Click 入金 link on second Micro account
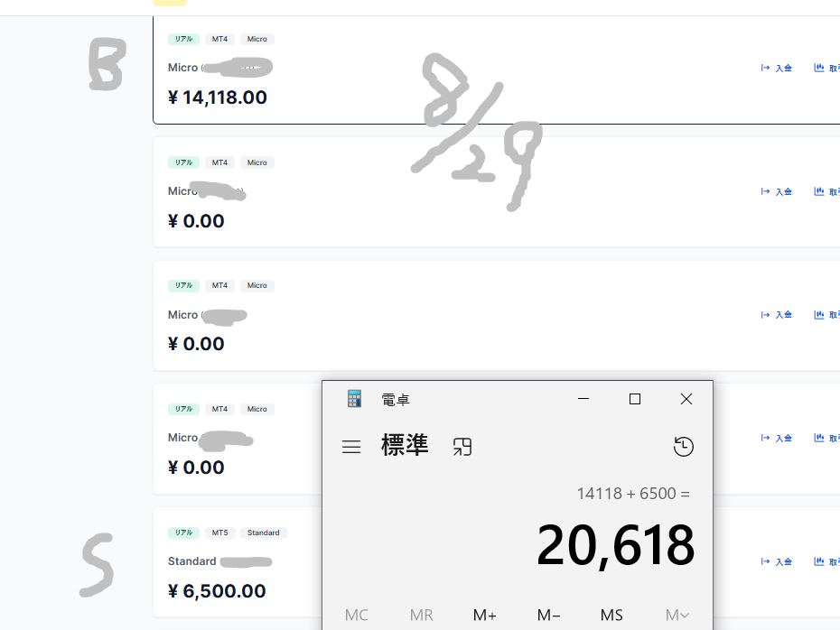This screenshot has width=840, height=630. 784,191
